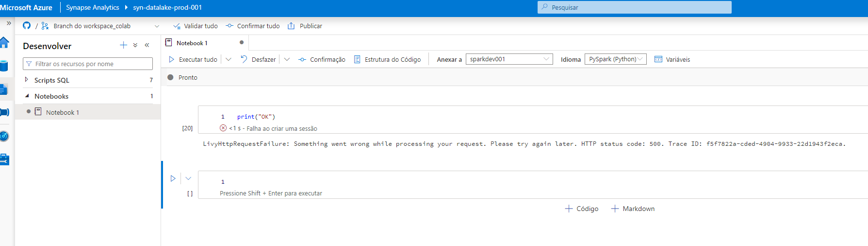868x246 pixels.
Task: Click the unsaved dot on Notebook 1 tab
Action: coord(242,42)
